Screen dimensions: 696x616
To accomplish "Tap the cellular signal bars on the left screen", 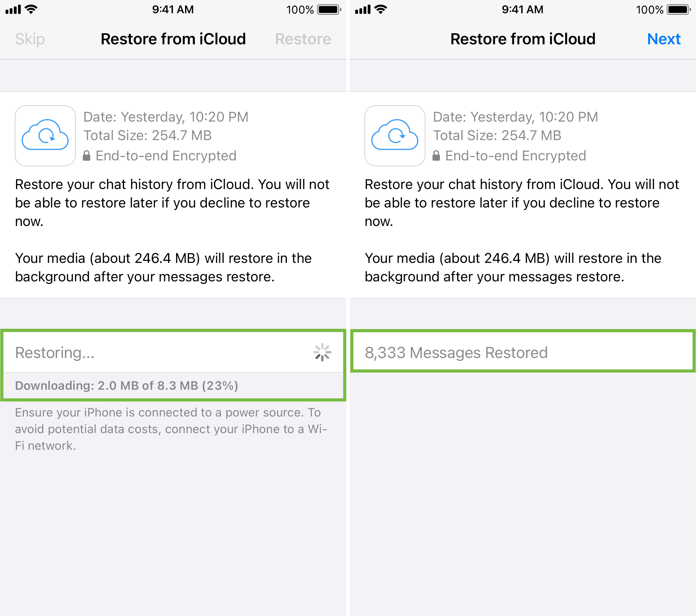I will point(13,9).
